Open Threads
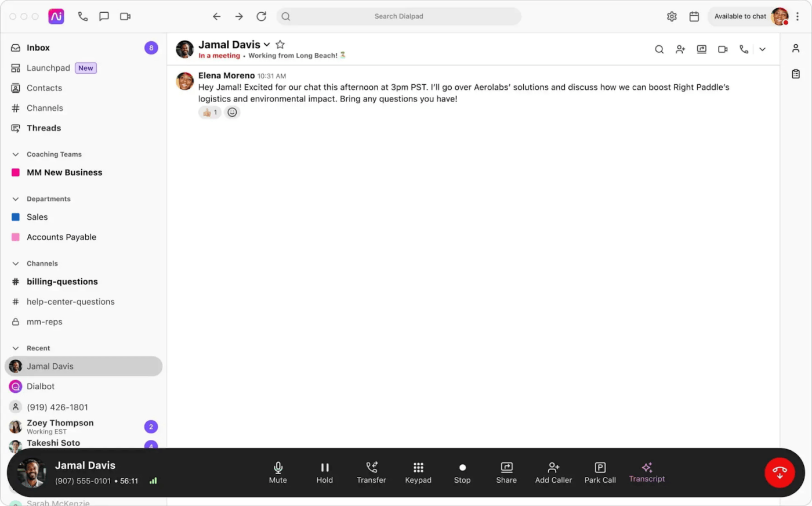 [x=84, y=128]
